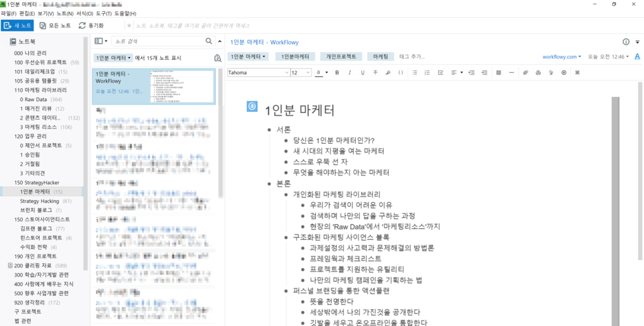Open the workflowy.com source URL link
The height and width of the screenshot is (326, 644).
(x=561, y=56)
